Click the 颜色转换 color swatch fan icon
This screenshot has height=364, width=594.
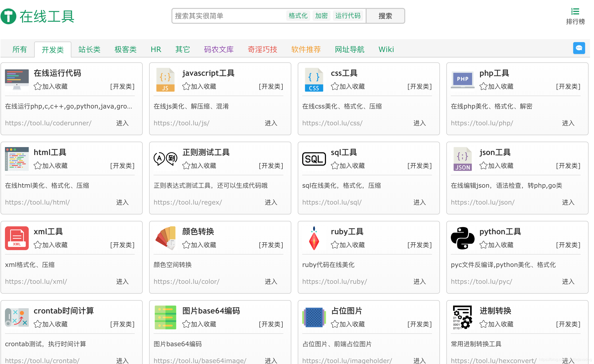[165, 238]
